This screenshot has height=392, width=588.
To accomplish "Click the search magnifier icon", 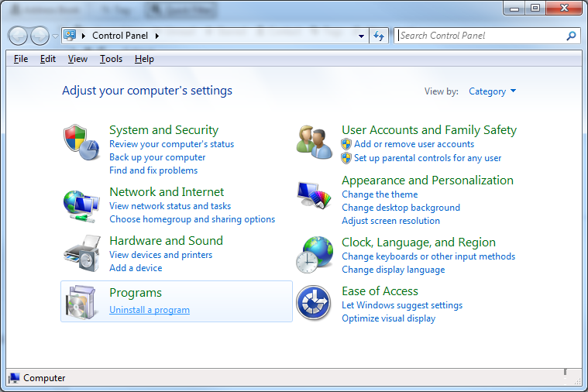I will pos(571,36).
